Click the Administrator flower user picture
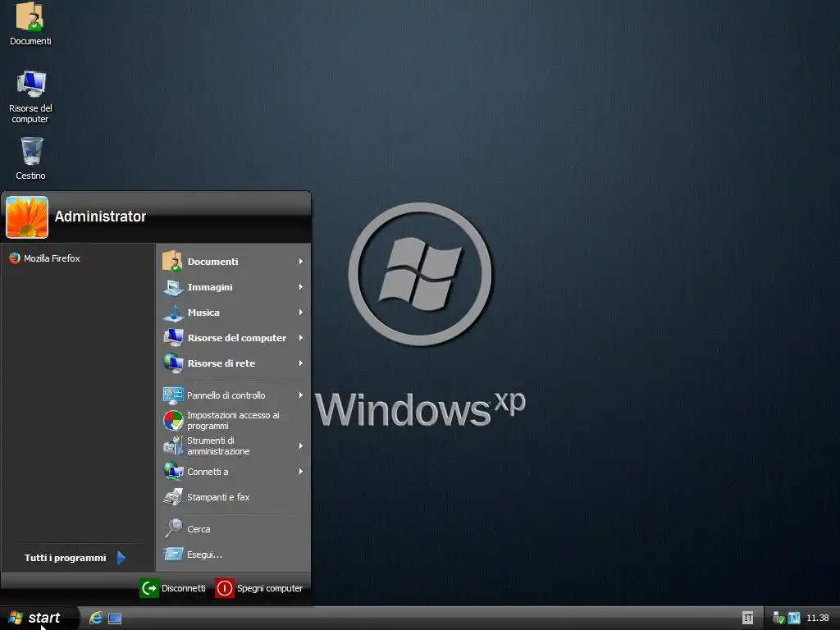Screen dimensions: 840x630 click(27, 217)
